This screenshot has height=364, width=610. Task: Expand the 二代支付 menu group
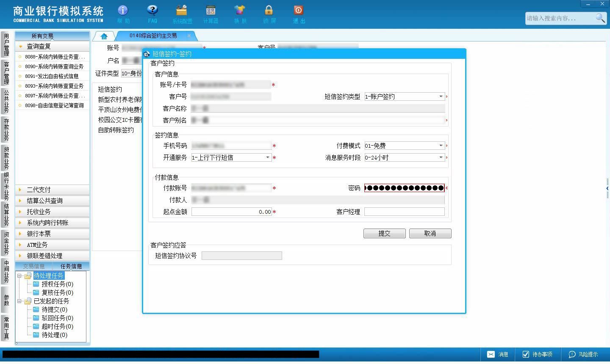coord(53,190)
